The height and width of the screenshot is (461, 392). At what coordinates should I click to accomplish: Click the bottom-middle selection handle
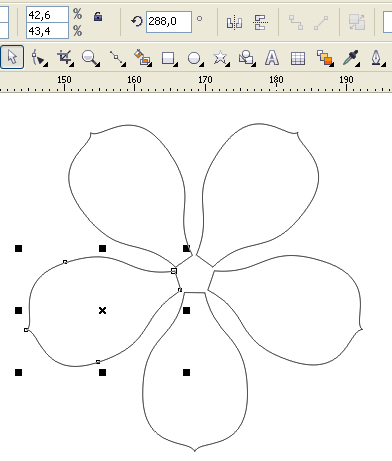103,372
